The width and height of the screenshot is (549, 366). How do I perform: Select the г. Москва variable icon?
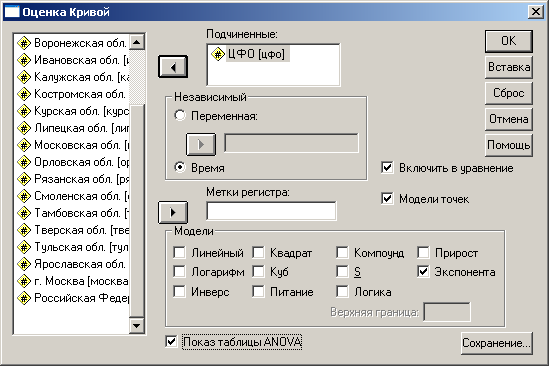click(24, 281)
